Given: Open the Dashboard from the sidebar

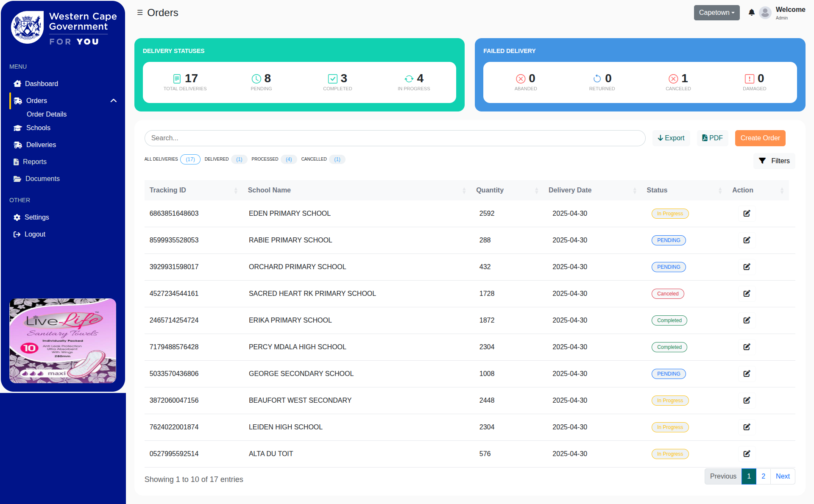Looking at the screenshot, I should 42,84.
